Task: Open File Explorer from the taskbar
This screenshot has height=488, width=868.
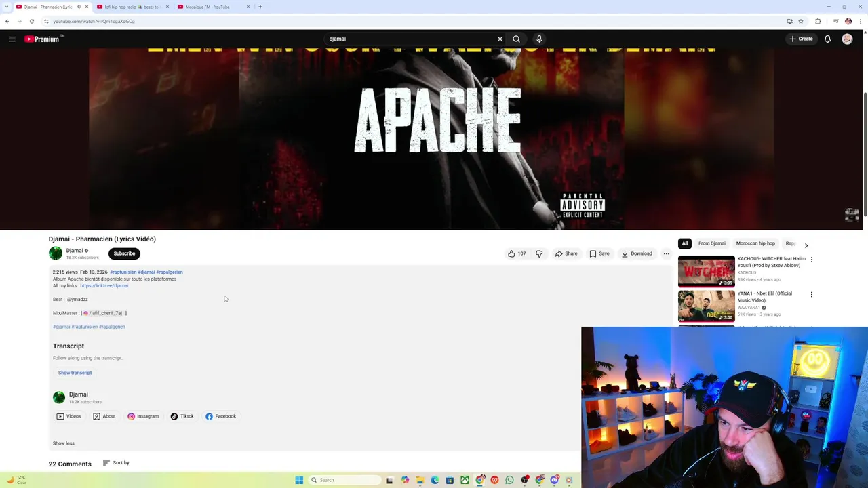Action: coord(420,480)
